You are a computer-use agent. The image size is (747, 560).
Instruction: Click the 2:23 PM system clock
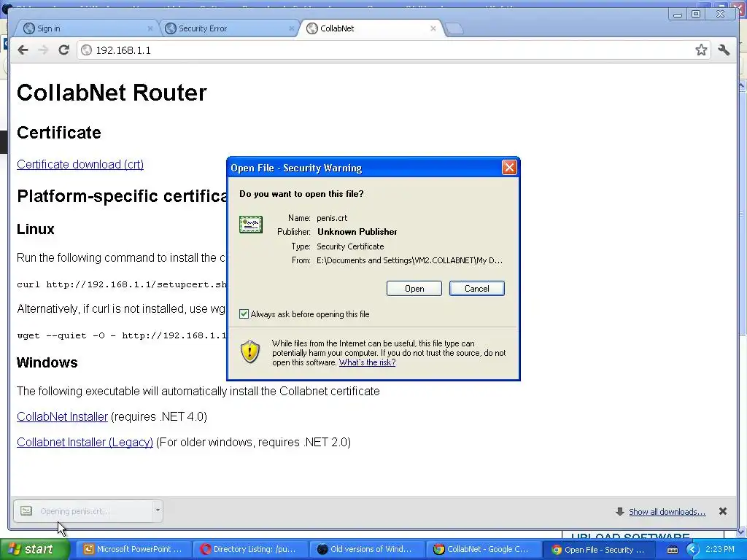720,549
